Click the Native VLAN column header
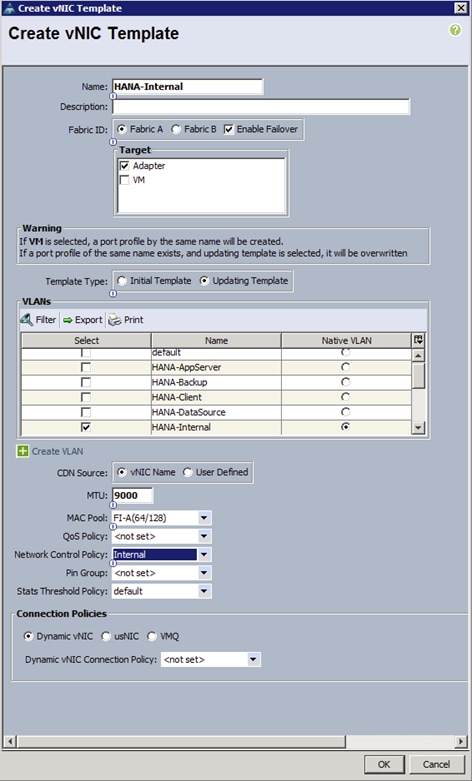The height and width of the screenshot is (781, 472). pos(347,341)
